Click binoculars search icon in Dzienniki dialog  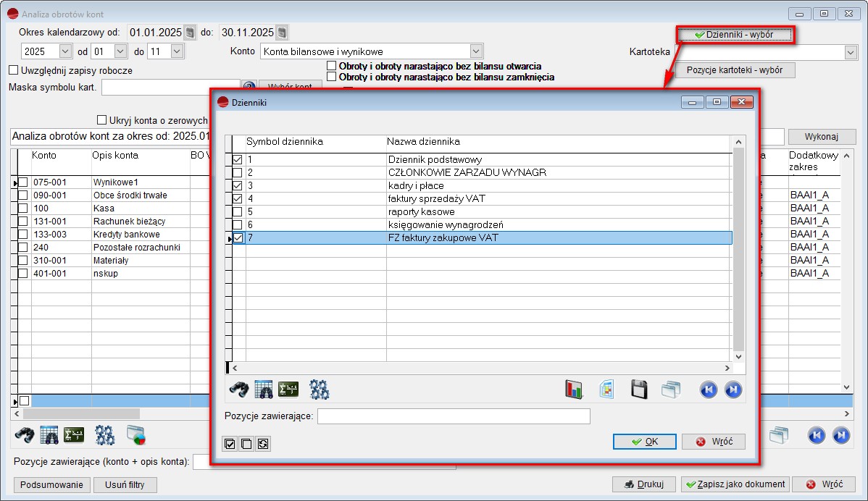click(239, 390)
